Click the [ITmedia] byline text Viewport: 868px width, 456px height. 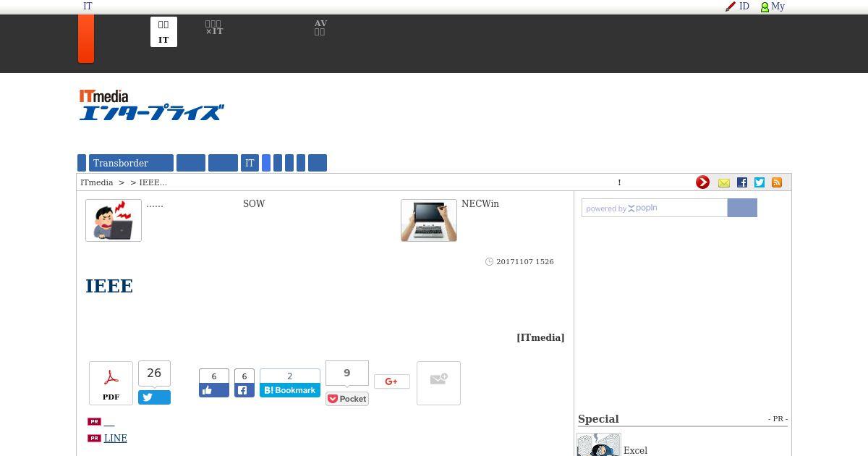[540, 337]
